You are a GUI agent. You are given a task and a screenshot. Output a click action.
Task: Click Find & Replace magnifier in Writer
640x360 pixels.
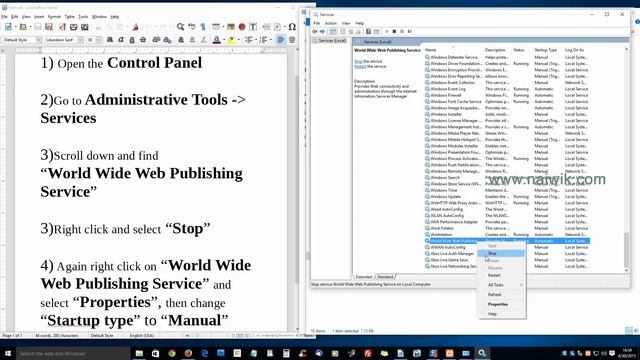click(x=180, y=27)
